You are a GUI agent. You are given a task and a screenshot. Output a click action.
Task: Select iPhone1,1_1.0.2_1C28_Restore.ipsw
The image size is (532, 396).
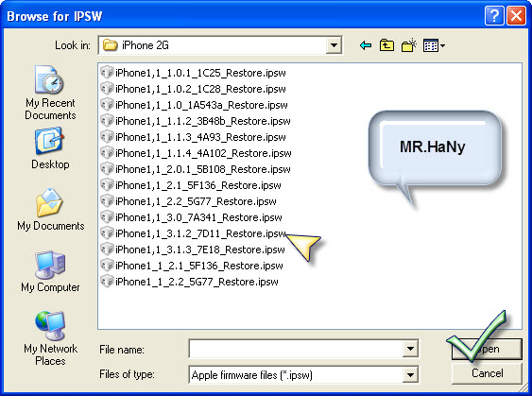[194, 89]
